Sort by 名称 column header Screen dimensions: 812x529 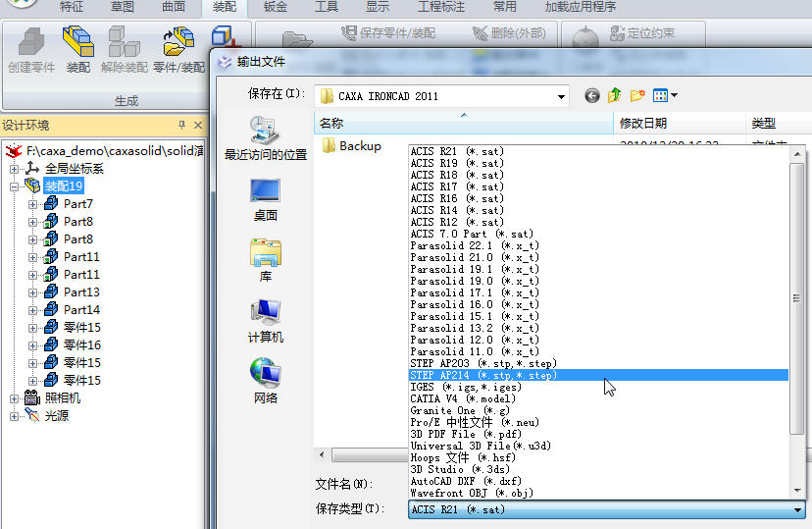[464, 124]
